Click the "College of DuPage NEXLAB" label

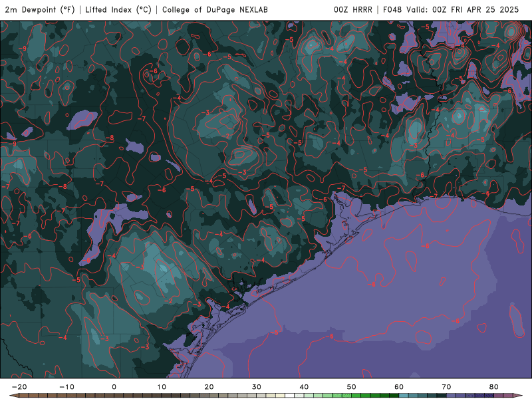215,10
